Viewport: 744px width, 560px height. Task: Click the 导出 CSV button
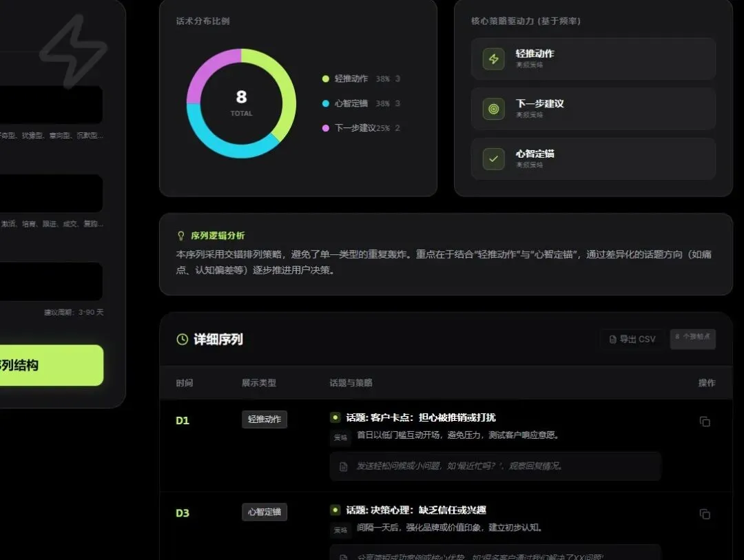point(631,339)
